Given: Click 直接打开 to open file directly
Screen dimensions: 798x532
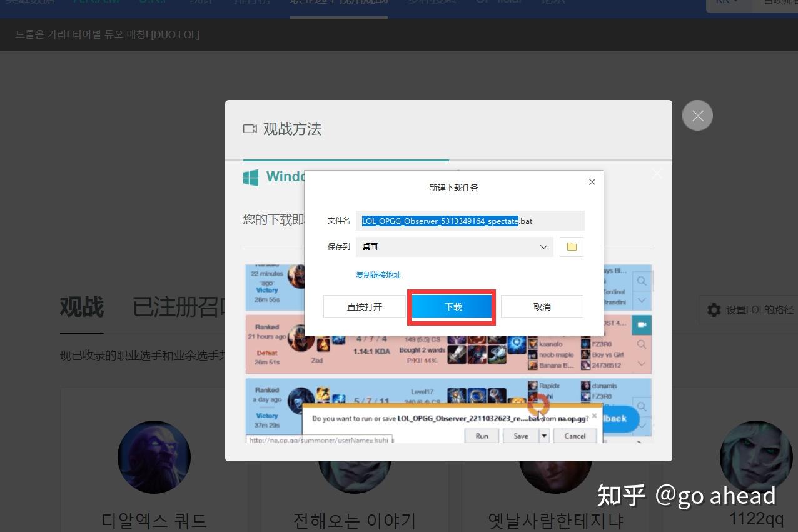Looking at the screenshot, I should tap(365, 307).
